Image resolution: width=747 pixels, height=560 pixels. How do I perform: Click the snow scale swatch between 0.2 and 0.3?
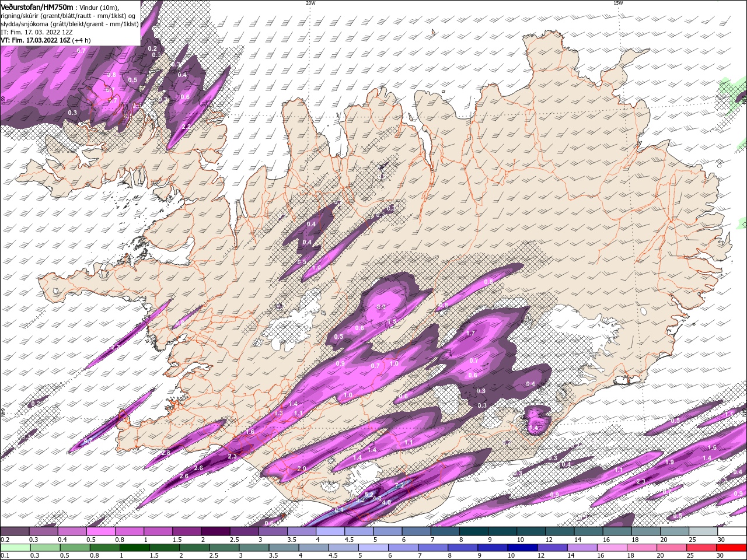click(15, 531)
